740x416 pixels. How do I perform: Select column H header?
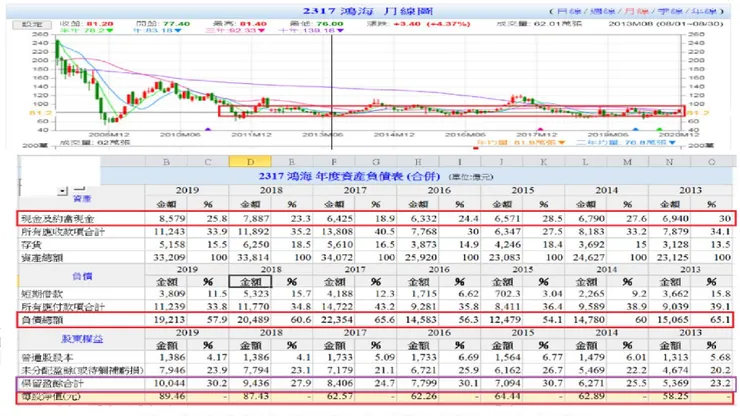point(418,161)
